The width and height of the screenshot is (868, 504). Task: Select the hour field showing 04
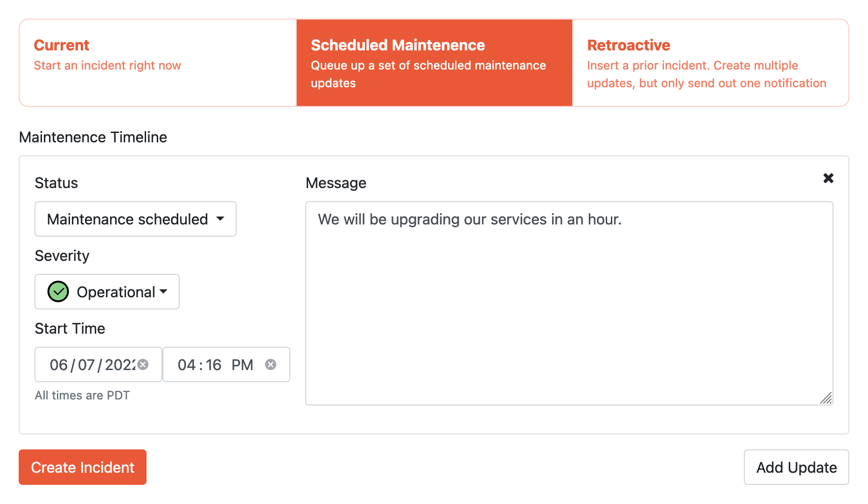pyautogui.click(x=187, y=365)
